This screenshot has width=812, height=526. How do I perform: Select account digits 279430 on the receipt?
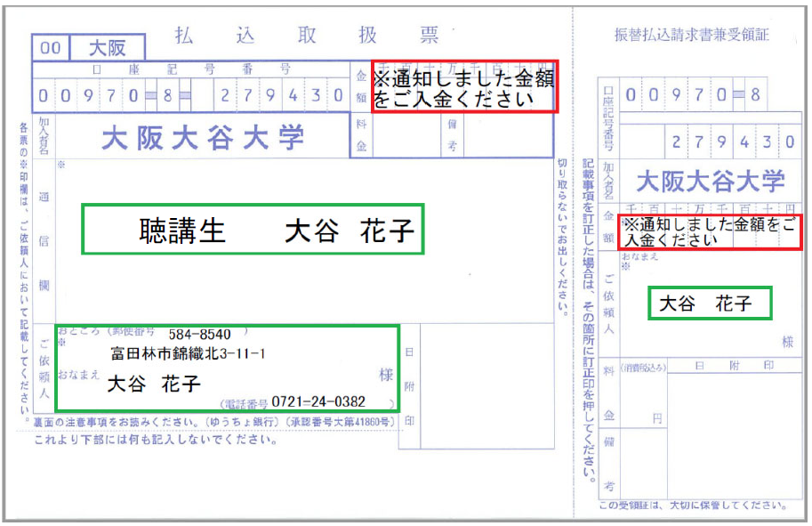coord(733,142)
